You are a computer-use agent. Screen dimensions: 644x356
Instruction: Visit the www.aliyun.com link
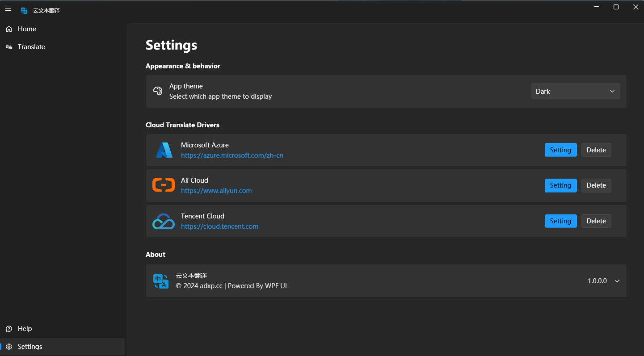pos(216,191)
